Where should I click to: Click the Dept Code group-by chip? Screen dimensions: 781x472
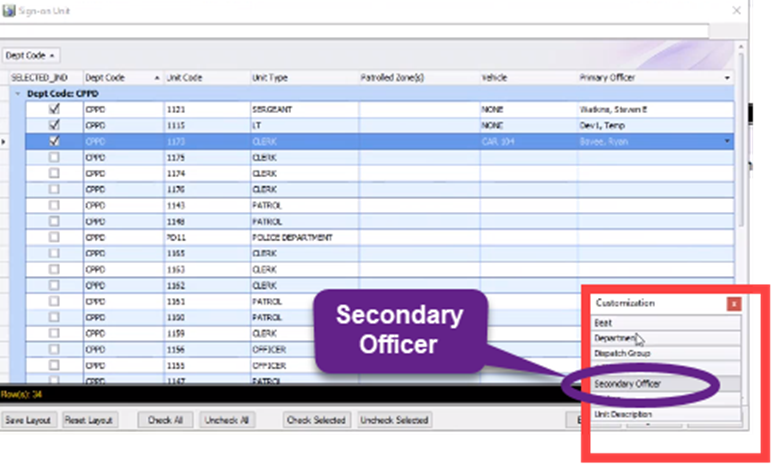[x=30, y=54]
